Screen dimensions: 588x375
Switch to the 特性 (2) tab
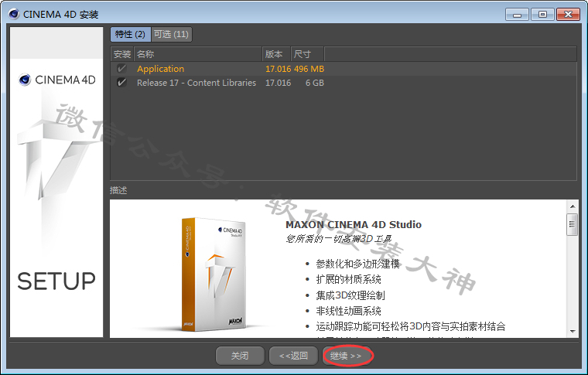click(x=131, y=35)
